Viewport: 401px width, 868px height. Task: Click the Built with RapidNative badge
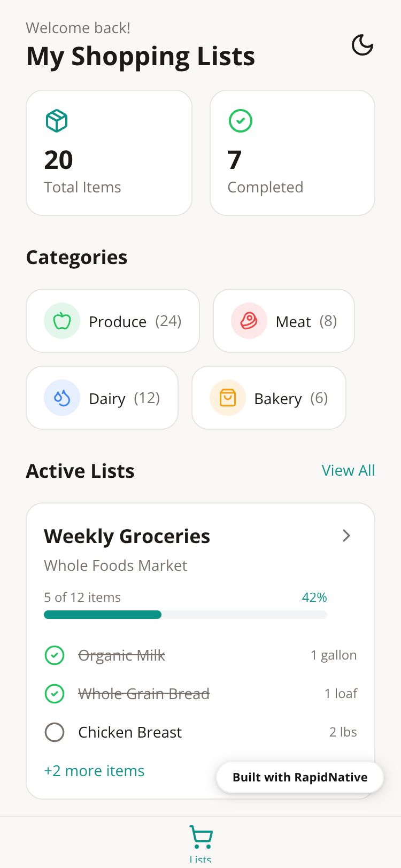[x=300, y=777]
